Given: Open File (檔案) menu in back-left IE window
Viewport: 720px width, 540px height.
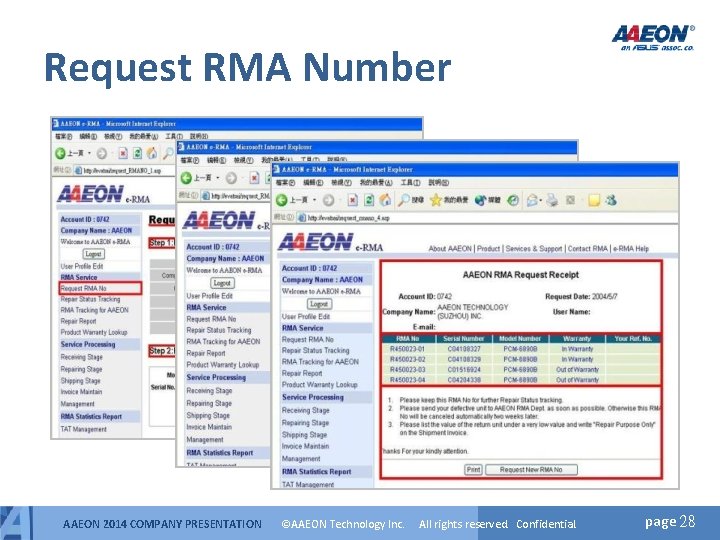Looking at the screenshot, I should pos(63,136).
